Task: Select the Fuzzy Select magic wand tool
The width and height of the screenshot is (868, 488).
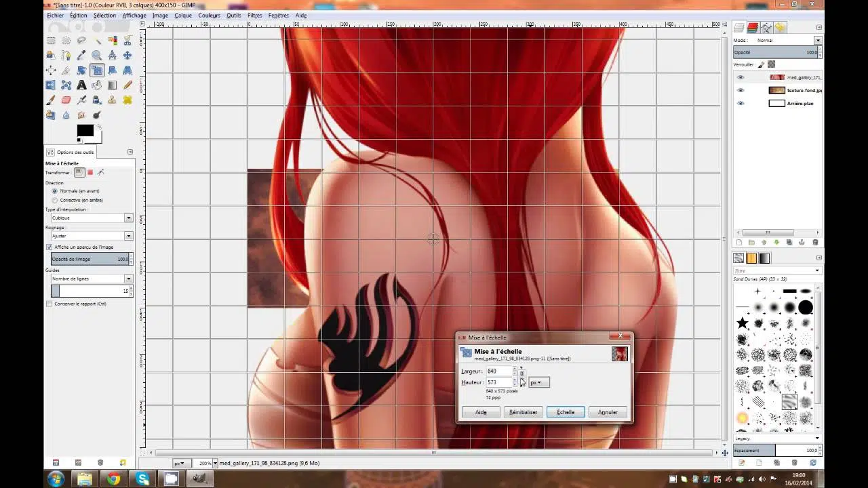Action: (97, 40)
